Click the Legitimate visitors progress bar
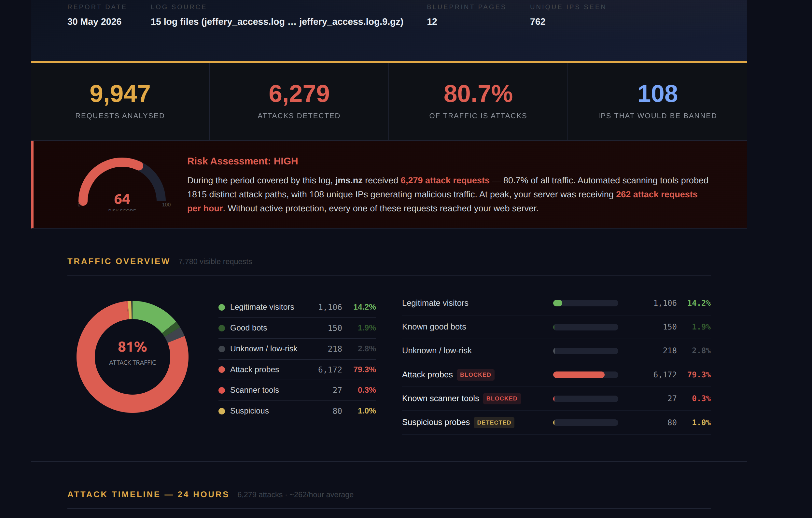This screenshot has height=518, width=812. tap(585, 303)
